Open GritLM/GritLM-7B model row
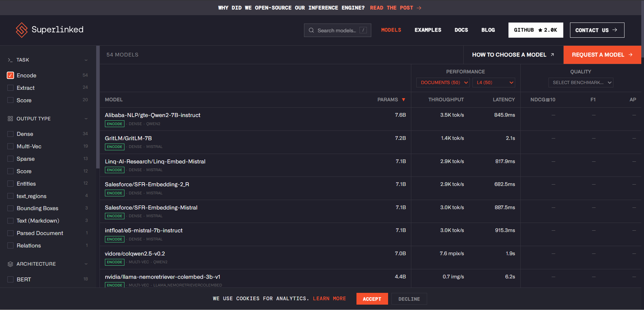 pos(128,138)
